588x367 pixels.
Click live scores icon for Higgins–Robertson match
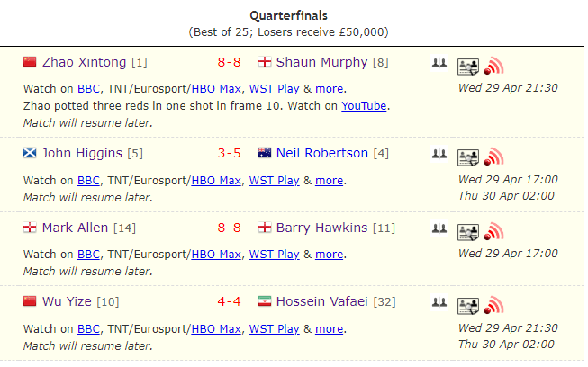click(493, 157)
